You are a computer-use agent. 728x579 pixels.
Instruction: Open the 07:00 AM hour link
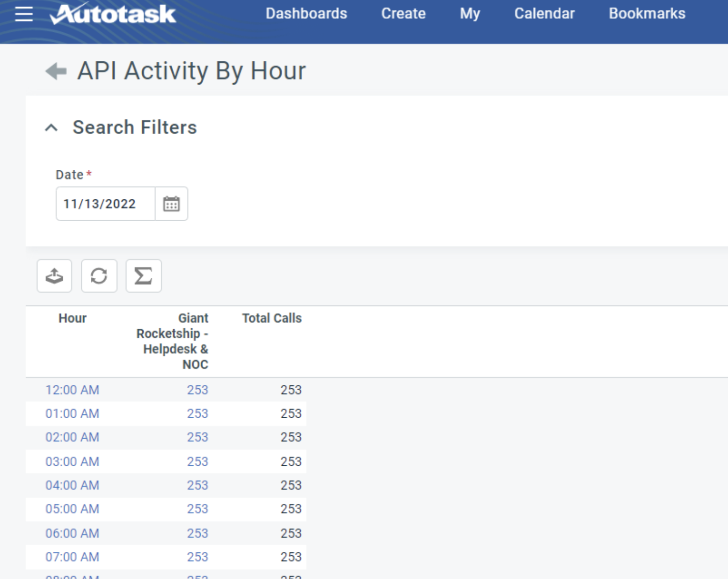[72, 557]
